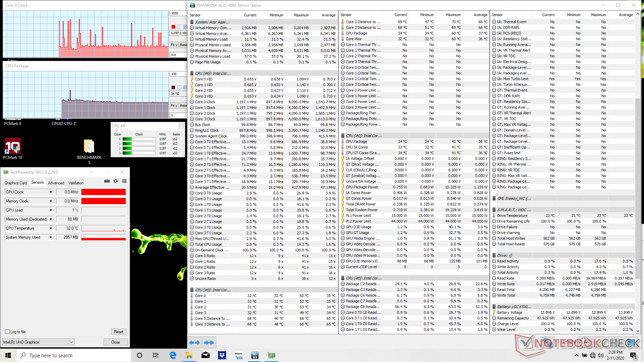Switch to the Graphics Card tab
Image resolution: width=644 pixels, height=362 pixels.
point(16,183)
